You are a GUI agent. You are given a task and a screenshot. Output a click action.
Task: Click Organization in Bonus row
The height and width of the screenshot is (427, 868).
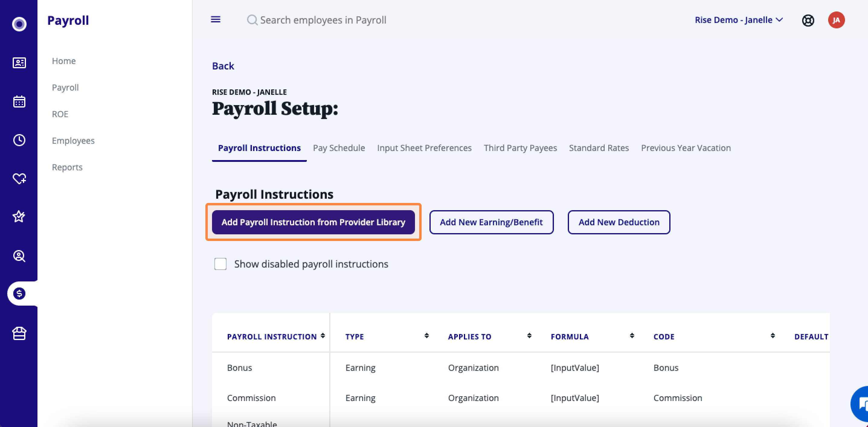pyautogui.click(x=473, y=368)
